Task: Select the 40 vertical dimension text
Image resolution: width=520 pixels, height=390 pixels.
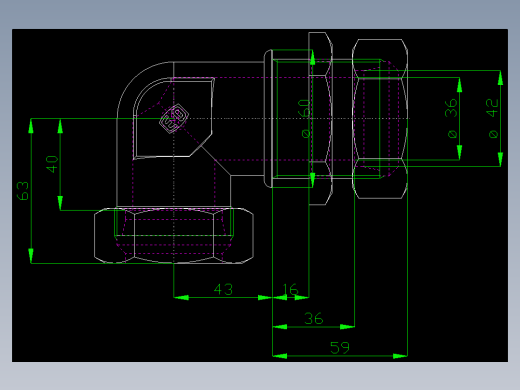Action: pyautogui.click(x=52, y=164)
